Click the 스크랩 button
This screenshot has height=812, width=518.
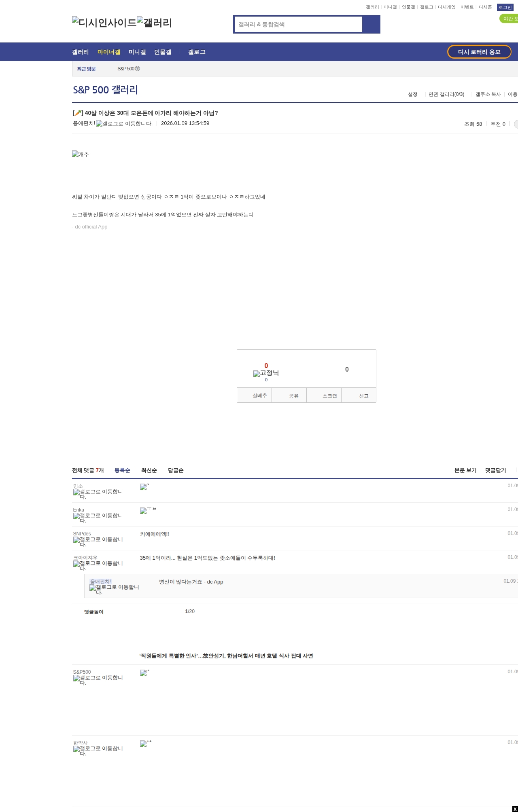(324, 395)
